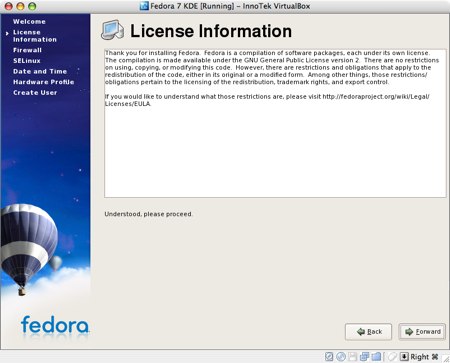
Task: Click the 'Right ⌘' host key indicator
Action: 424,357
